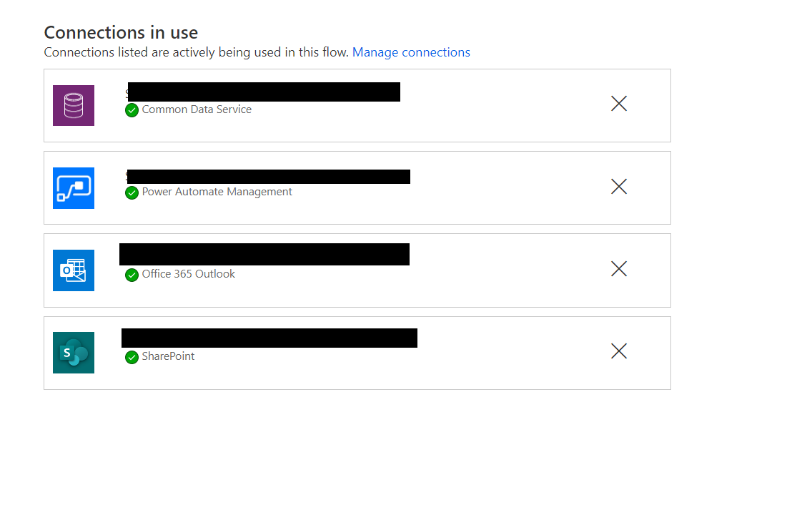Click the SharePoint label text
This screenshot has width=812, height=528.
coord(167,356)
